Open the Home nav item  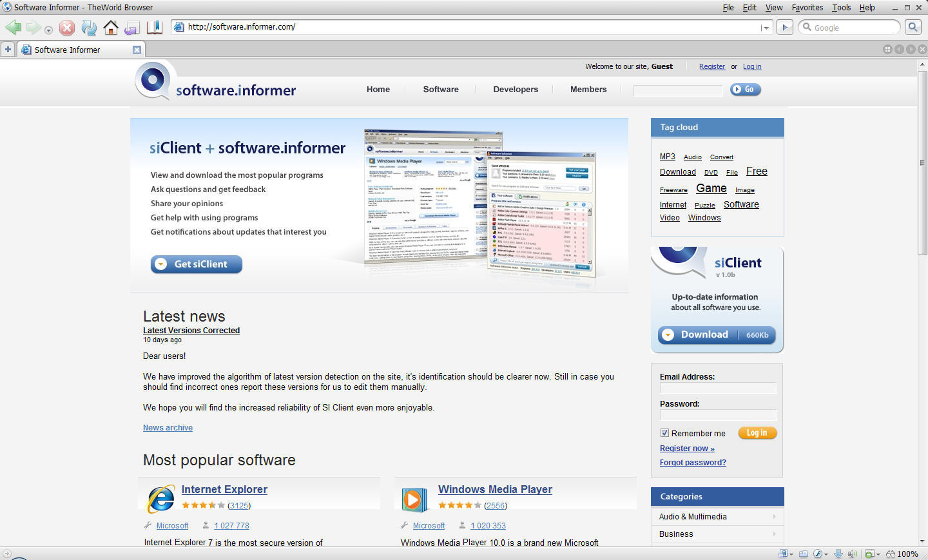click(378, 90)
